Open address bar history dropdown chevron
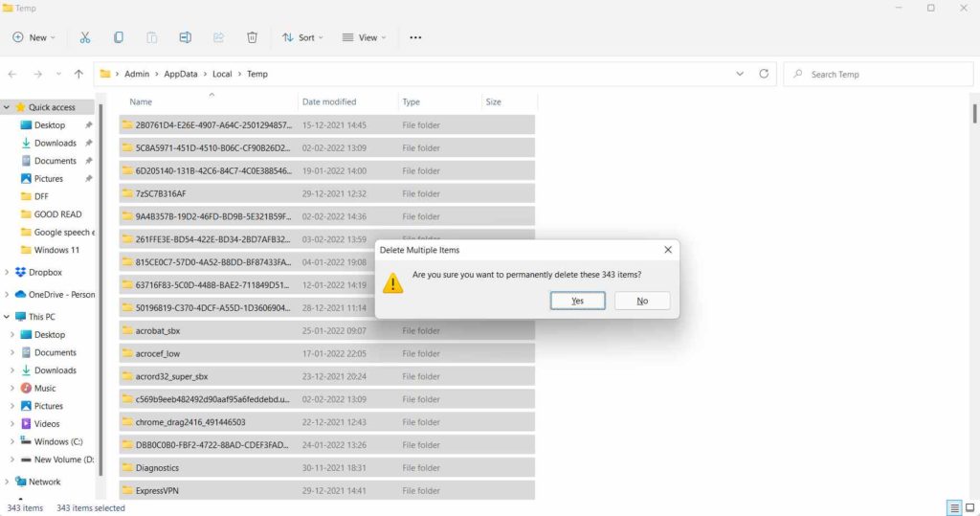 (740, 74)
